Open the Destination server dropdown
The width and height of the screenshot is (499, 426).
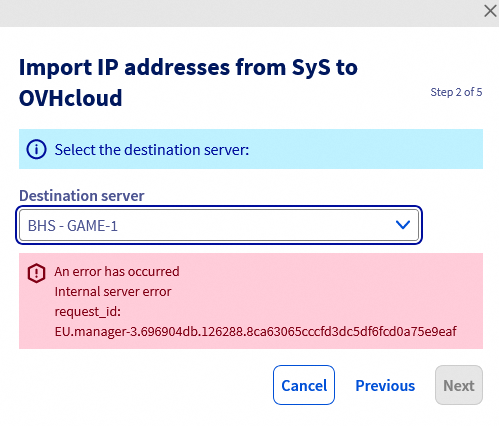[219, 225]
